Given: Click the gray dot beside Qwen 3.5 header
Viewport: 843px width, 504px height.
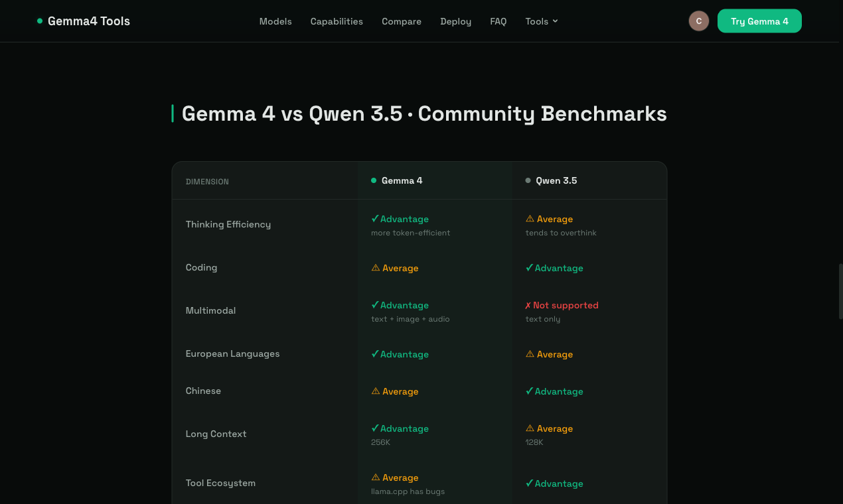Looking at the screenshot, I should pos(527,180).
